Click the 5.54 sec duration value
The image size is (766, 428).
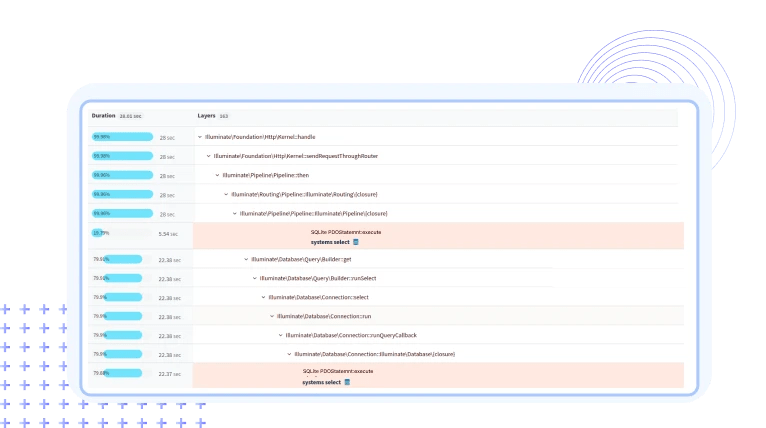(168, 234)
